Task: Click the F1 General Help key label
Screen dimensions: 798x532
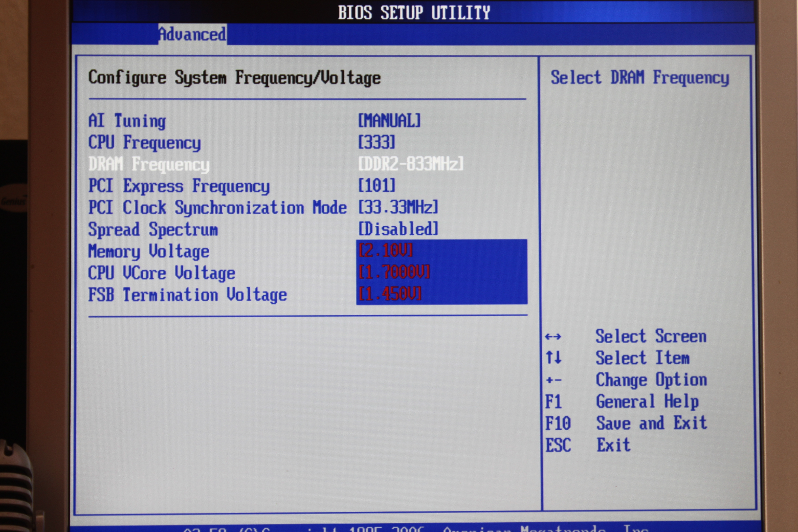Action: click(x=553, y=402)
